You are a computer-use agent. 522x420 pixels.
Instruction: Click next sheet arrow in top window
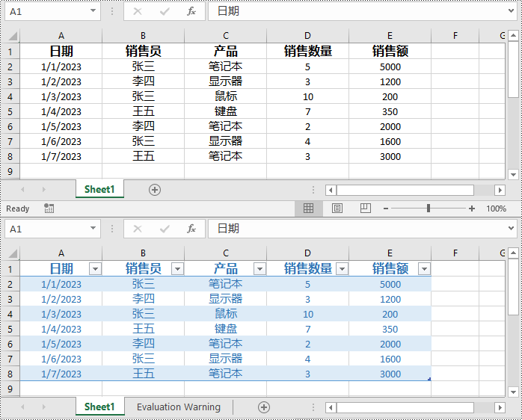pos(43,189)
